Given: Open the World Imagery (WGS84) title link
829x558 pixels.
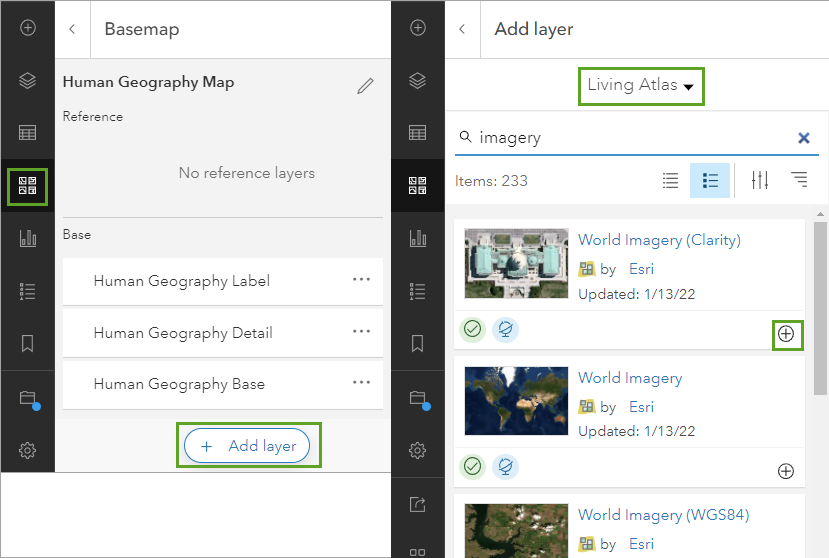Looking at the screenshot, I should (x=663, y=515).
